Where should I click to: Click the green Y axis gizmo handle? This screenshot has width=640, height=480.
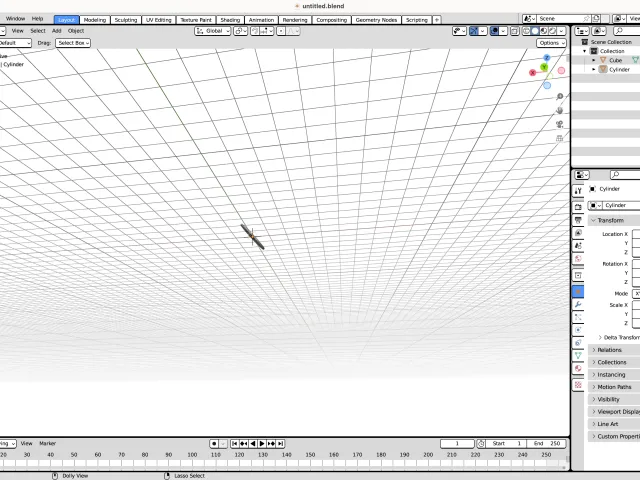tap(544, 67)
